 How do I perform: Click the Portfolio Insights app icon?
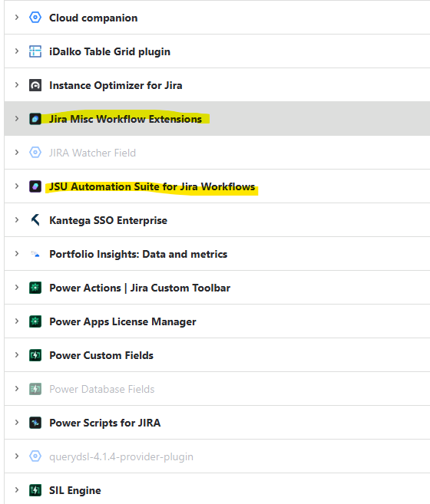pos(35,254)
